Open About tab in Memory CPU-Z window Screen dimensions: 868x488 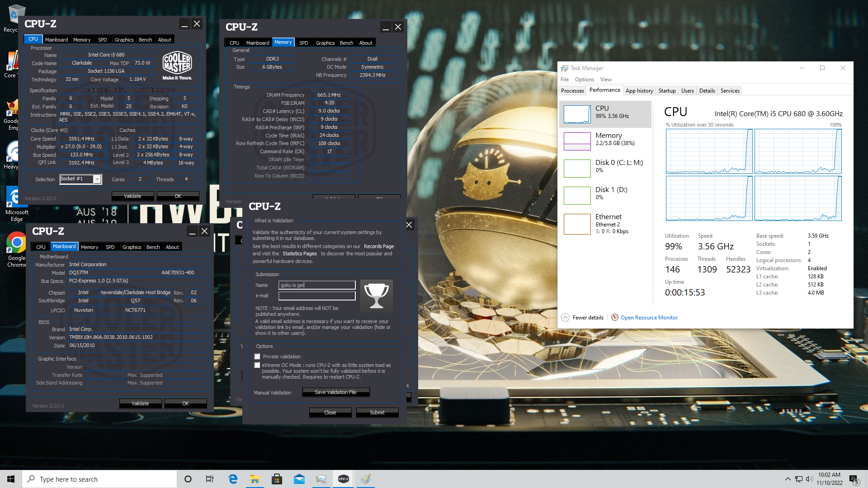[x=366, y=43]
